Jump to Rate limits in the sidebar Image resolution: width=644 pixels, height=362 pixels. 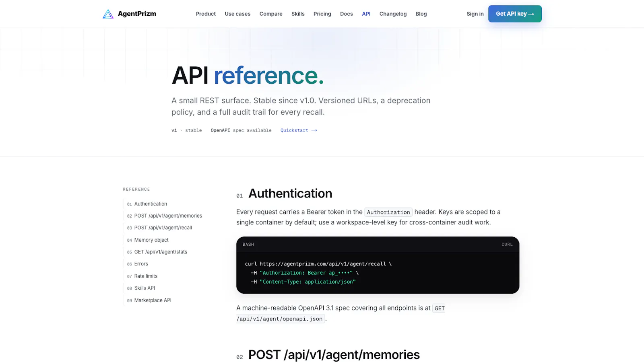pos(142,276)
